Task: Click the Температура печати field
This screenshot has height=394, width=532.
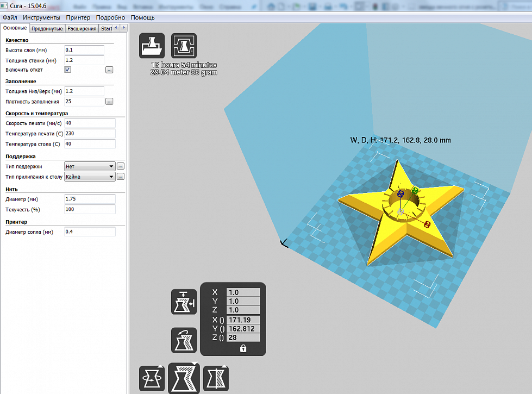Action: pos(90,133)
